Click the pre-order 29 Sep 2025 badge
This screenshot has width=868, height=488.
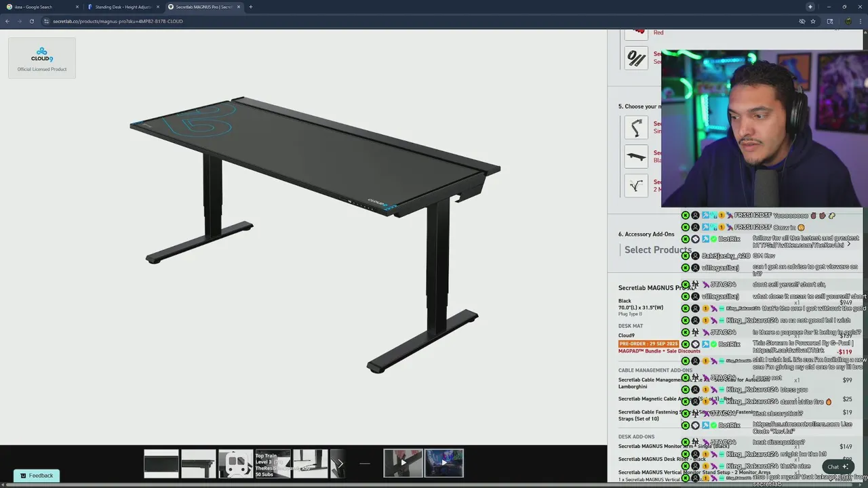point(648,344)
